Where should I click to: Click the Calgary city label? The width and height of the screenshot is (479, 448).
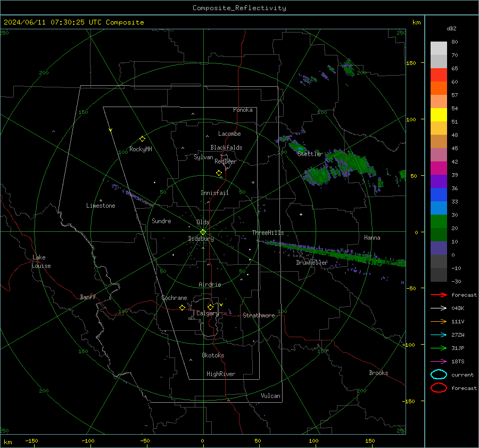pyautogui.click(x=208, y=313)
